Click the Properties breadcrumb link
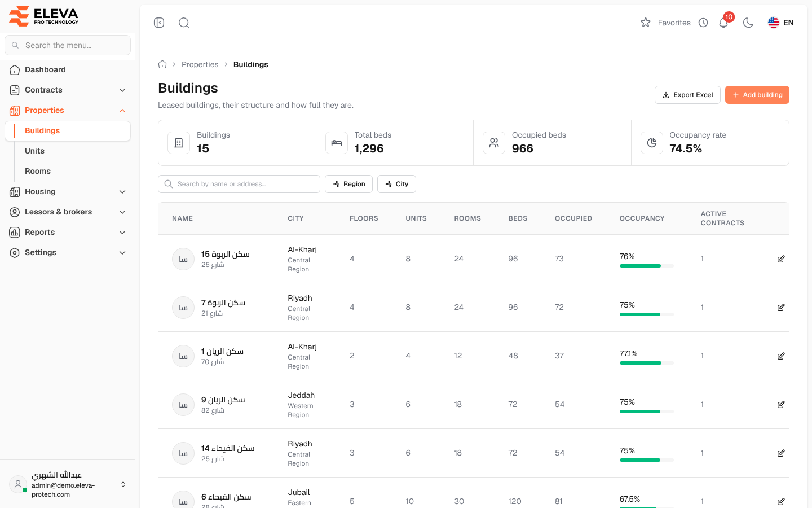This screenshot has width=812, height=508. pyautogui.click(x=200, y=64)
